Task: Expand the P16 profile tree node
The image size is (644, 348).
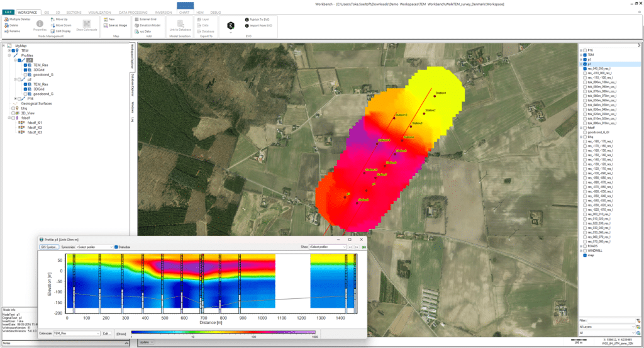Action: point(16,99)
